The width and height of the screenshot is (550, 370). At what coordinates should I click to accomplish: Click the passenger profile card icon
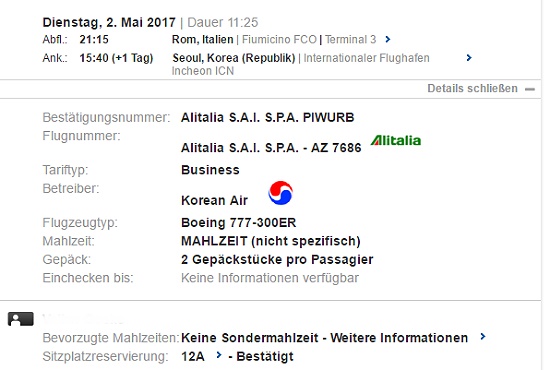21,319
